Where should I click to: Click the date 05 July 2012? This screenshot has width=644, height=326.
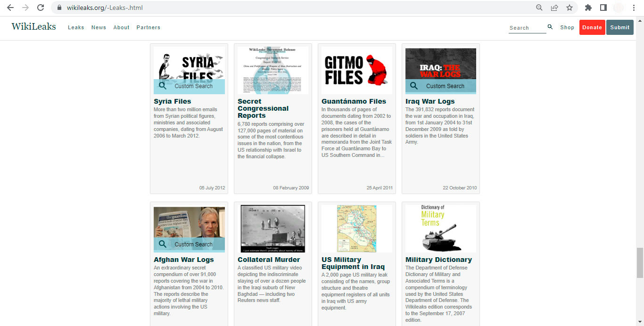[x=212, y=188]
